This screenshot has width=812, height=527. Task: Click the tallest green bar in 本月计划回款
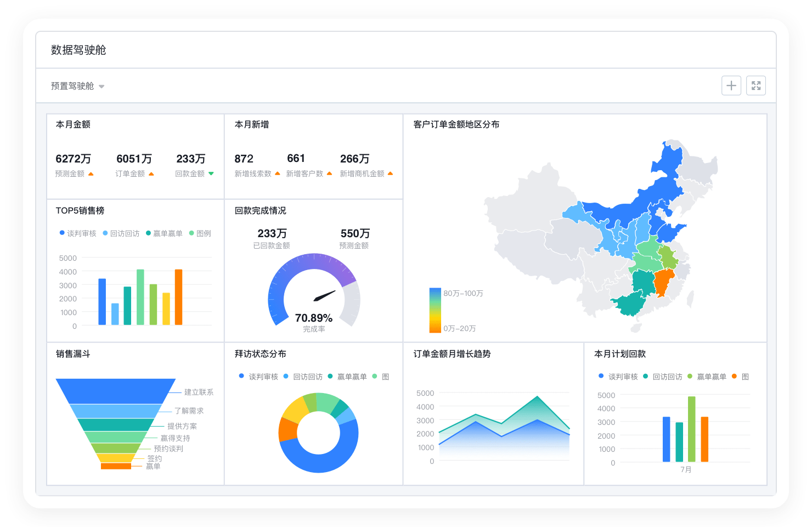(x=691, y=429)
